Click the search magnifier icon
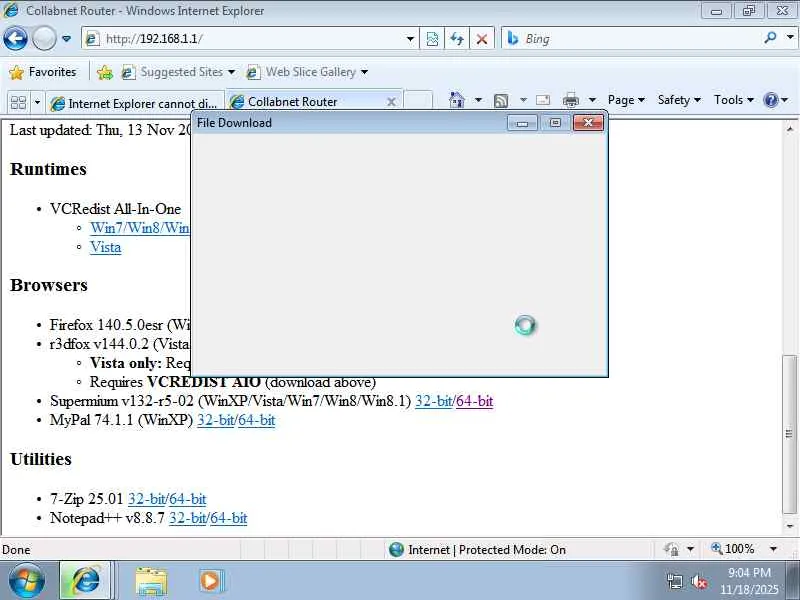Screen dimensions: 800x600 [770, 38]
